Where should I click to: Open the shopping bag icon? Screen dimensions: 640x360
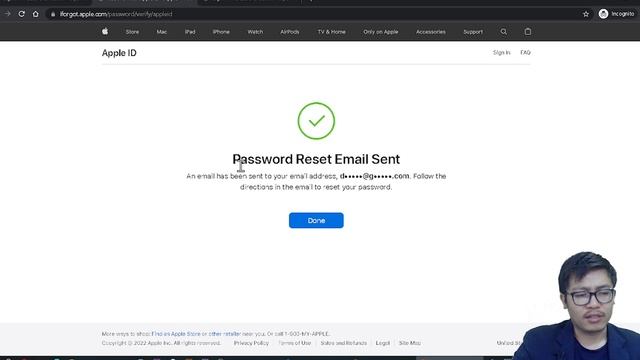pos(528,31)
